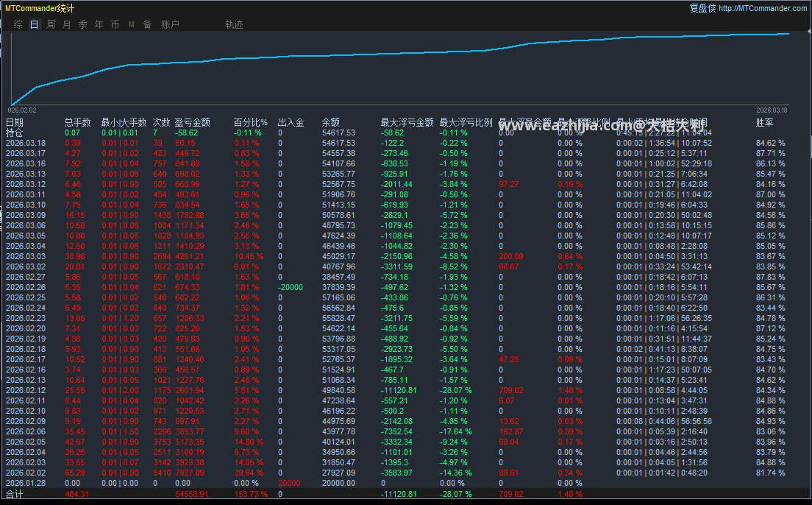Screen dimensions: 812x505
Task: Open the http://MTCommander.com link
Action: pos(762,8)
